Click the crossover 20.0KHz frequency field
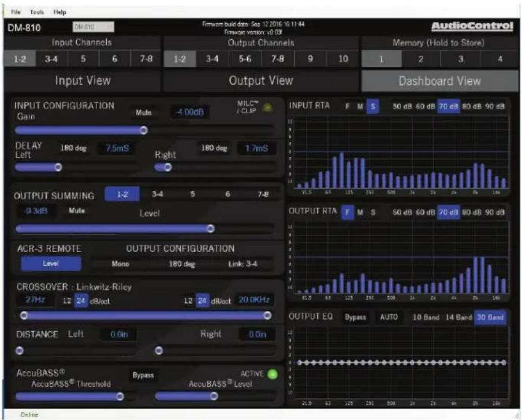The height and width of the screenshot is (420, 522). coord(254,300)
